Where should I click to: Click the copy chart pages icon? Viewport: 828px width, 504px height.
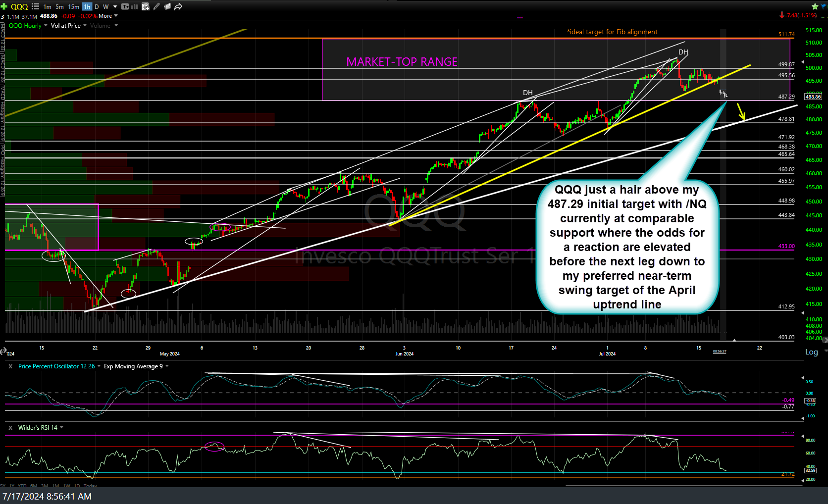tap(167, 6)
